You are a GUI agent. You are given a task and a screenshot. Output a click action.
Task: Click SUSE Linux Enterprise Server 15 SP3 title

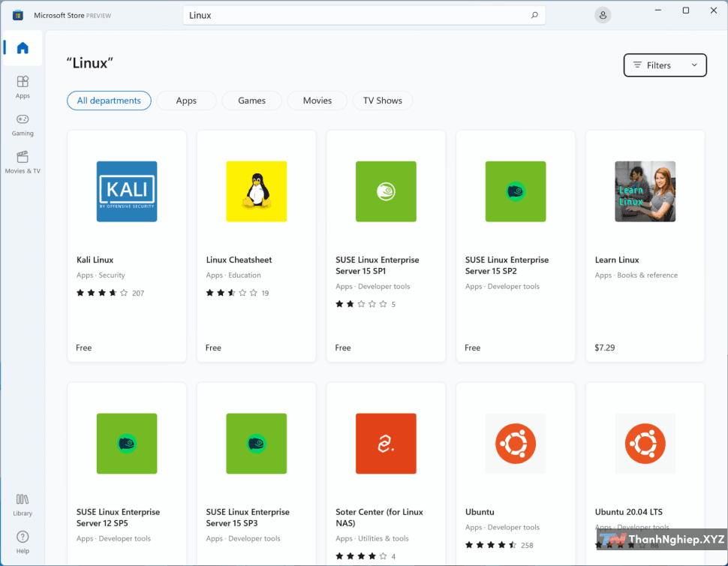[x=248, y=518]
